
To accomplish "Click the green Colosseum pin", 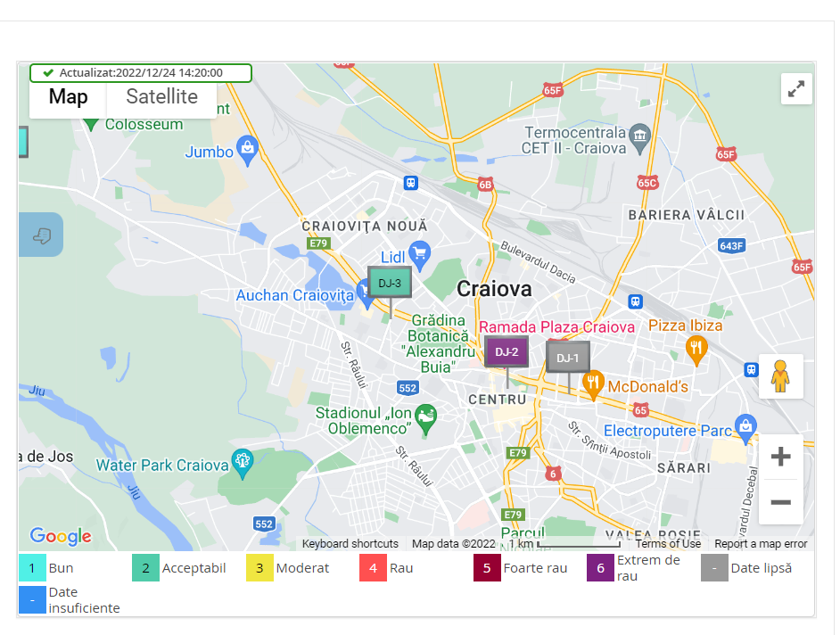I will pyautogui.click(x=91, y=124).
